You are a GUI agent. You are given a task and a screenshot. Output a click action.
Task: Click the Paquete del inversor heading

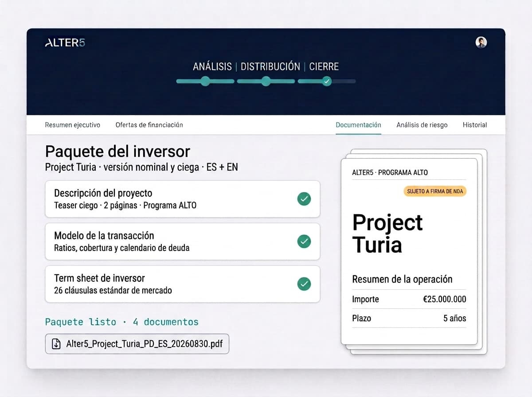tap(117, 152)
